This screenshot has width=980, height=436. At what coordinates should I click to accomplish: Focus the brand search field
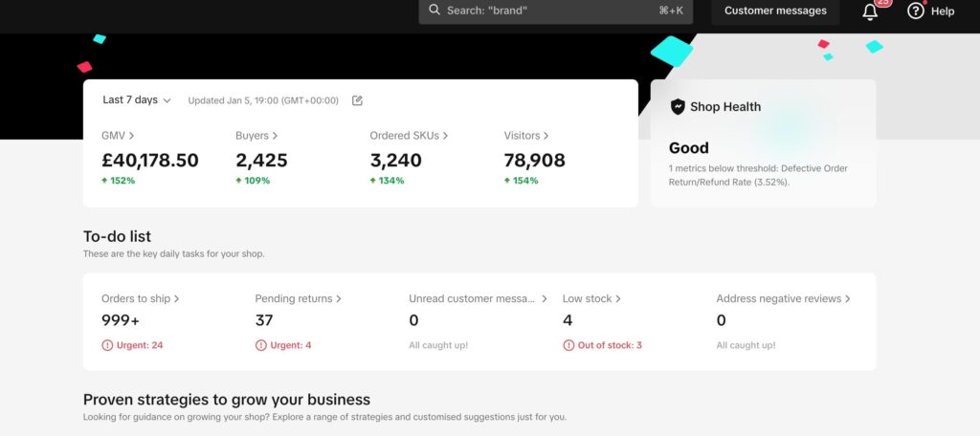[555, 11]
